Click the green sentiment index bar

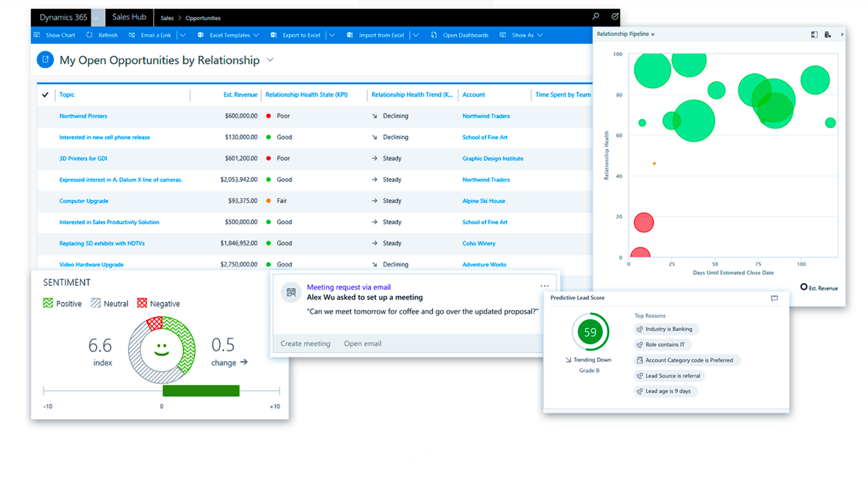[x=201, y=391]
